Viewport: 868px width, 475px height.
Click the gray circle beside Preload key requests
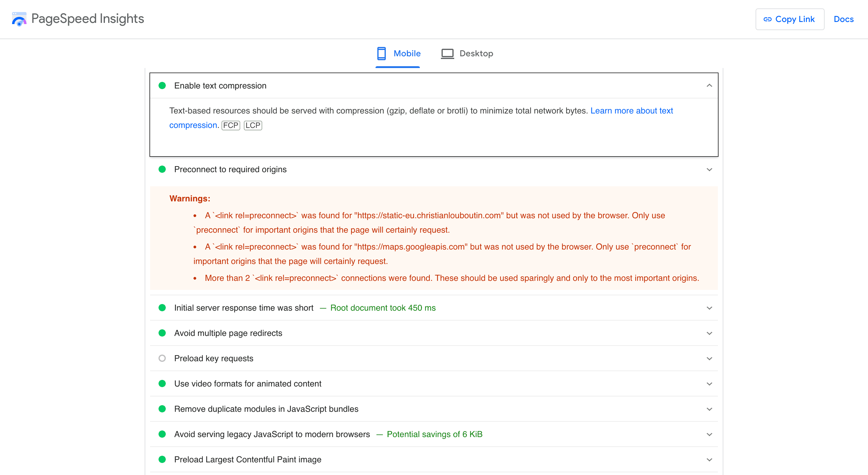[x=162, y=358]
